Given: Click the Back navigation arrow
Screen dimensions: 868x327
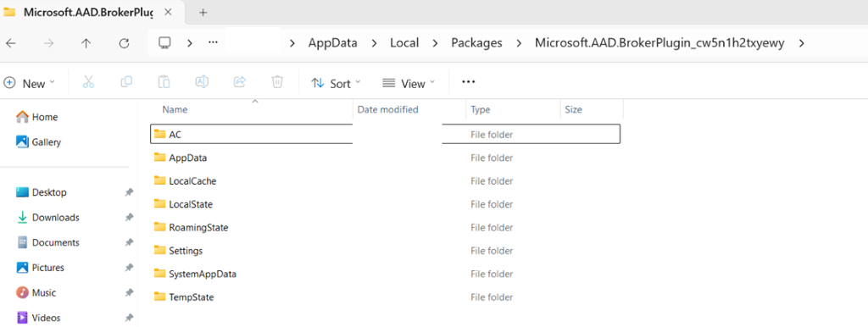Looking at the screenshot, I should click(x=11, y=43).
